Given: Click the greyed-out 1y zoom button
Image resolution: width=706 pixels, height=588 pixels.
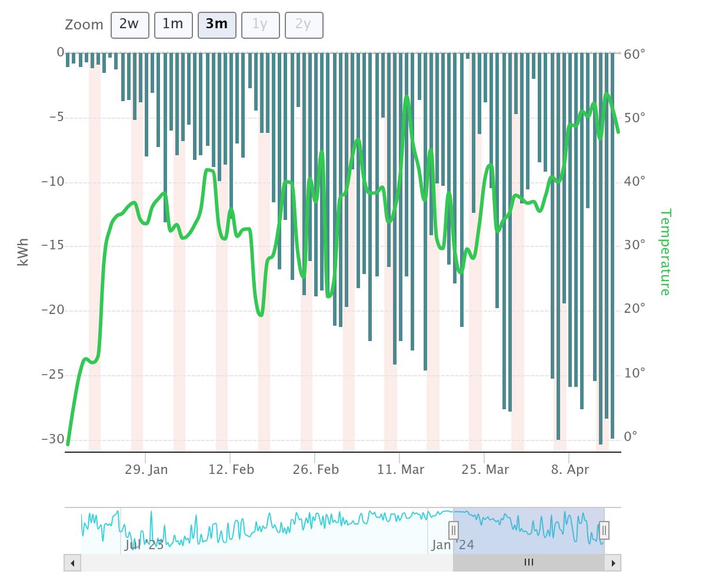Looking at the screenshot, I should (x=260, y=25).
